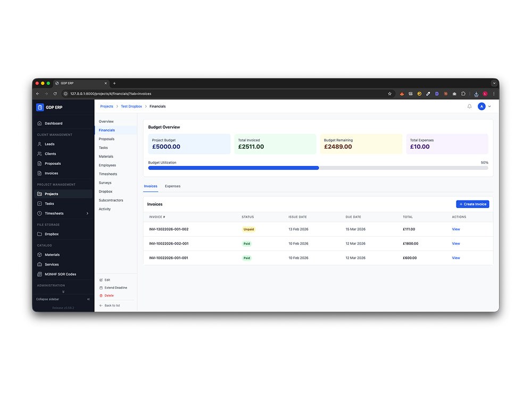532x399 pixels.
Task: Switch to the Invoices tab
Action: coord(151,186)
